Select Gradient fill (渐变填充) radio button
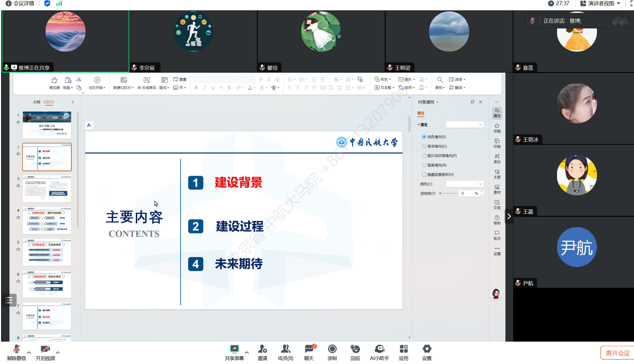 click(x=424, y=146)
